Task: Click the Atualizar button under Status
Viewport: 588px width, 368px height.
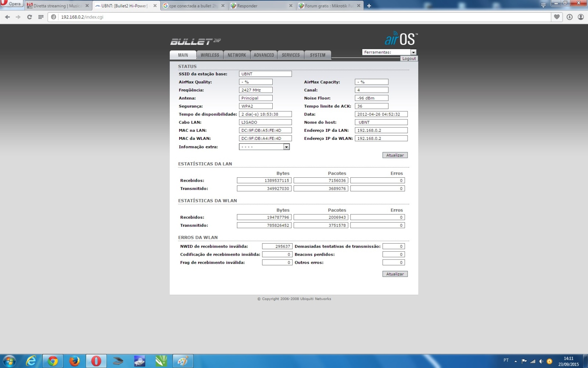Action: pyautogui.click(x=395, y=155)
